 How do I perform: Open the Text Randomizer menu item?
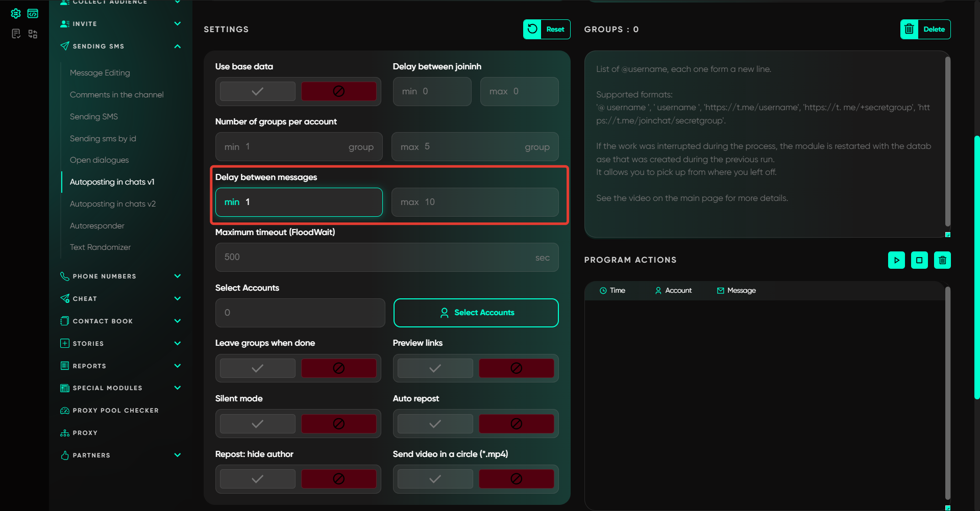[101, 247]
